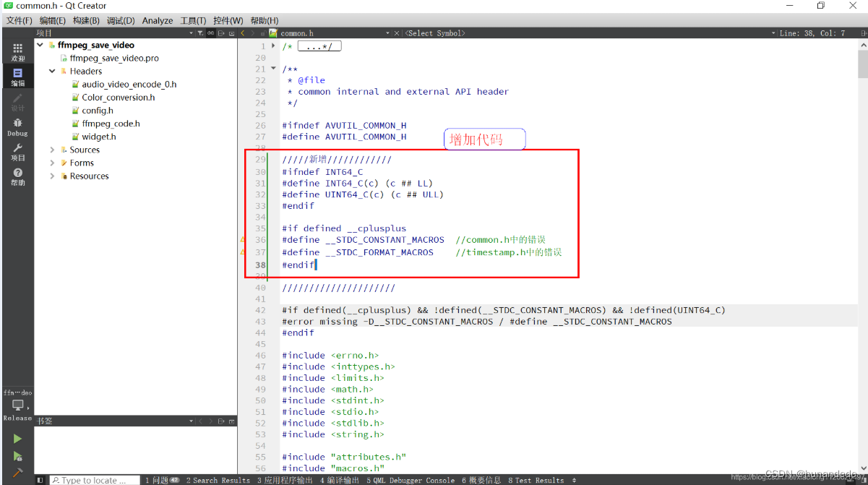Run the project with green play button

pos(17,439)
